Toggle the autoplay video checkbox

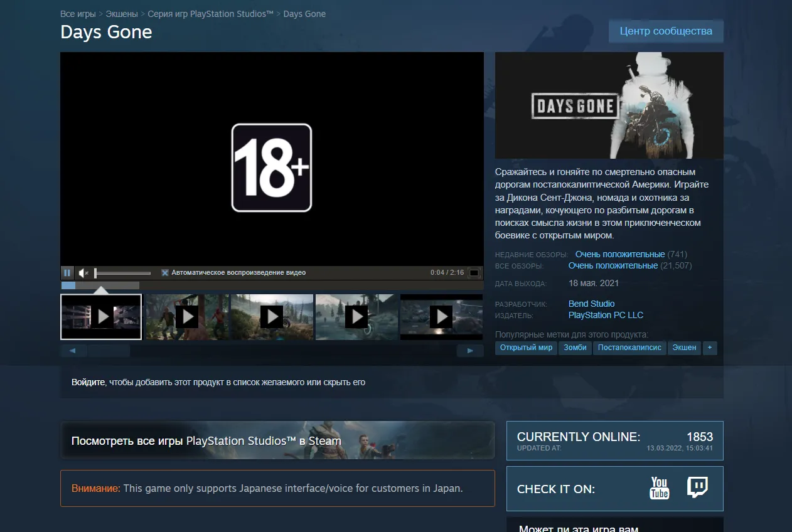click(x=165, y=273)
